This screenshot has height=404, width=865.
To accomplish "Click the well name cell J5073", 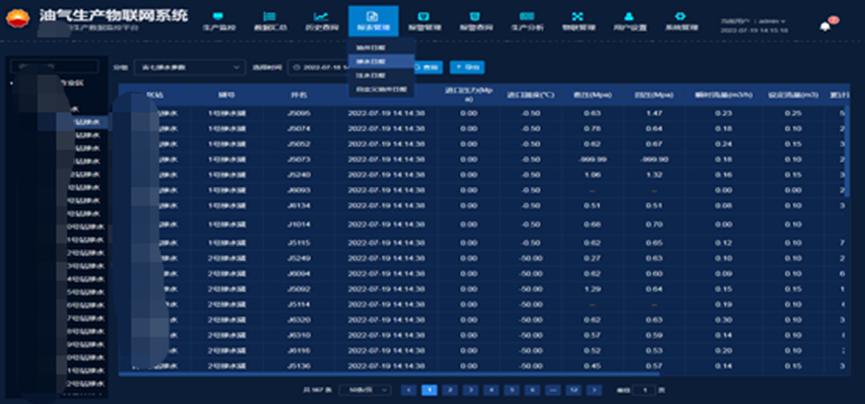I will tap(298, 160).
